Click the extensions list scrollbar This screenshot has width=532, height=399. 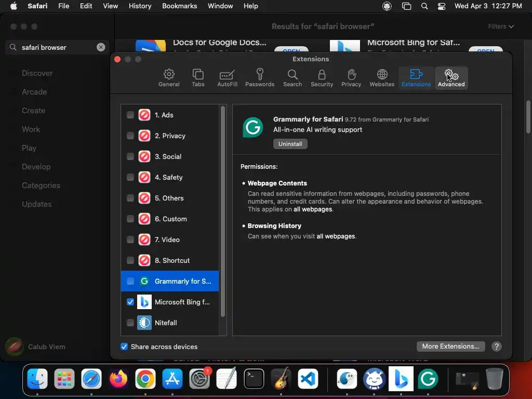[x=222, y=211]
